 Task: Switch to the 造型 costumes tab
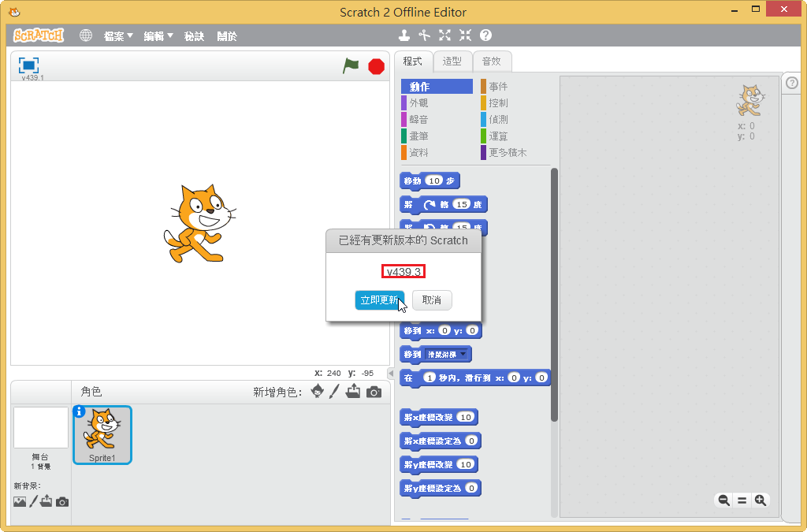click(452, 61)
